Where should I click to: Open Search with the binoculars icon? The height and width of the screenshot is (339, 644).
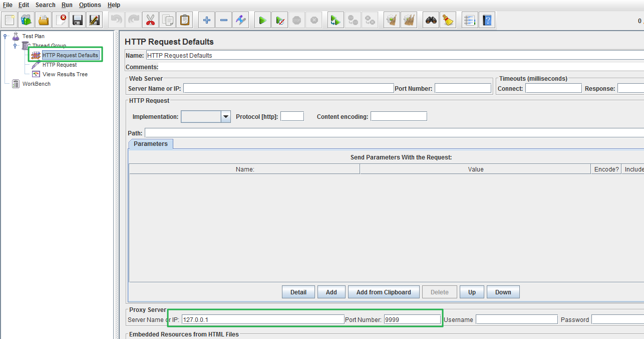tap(431, 21)
